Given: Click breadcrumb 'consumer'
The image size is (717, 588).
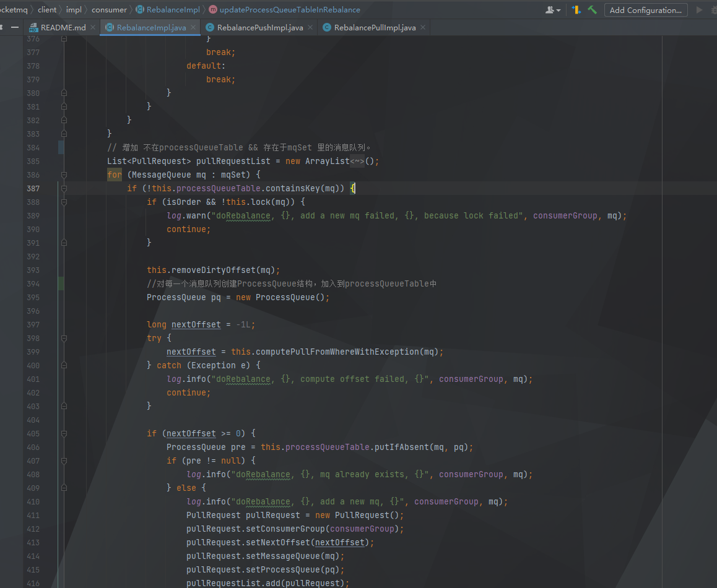Looking at the screenshot, I should click(x=109, y=10).
